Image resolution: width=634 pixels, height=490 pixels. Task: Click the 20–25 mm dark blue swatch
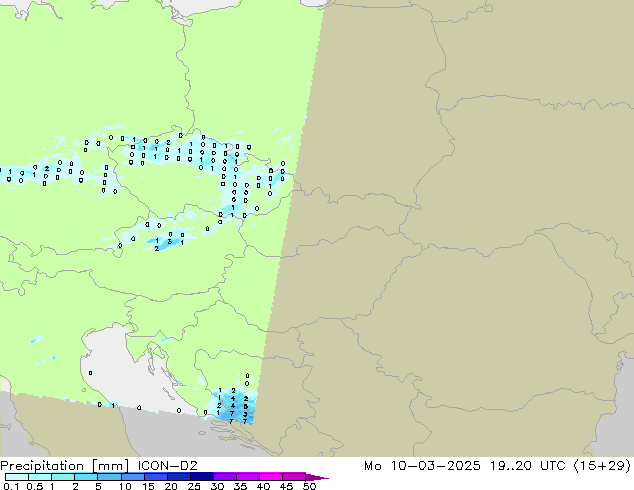[x=178, y=477]
